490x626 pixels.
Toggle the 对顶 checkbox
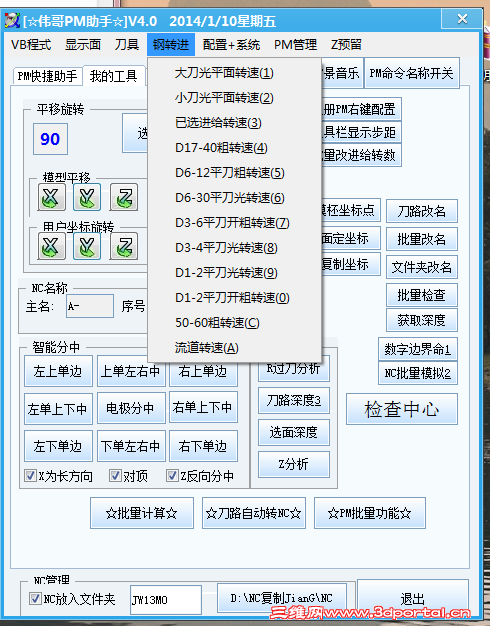pyautogui.click(x=115, y=475)
